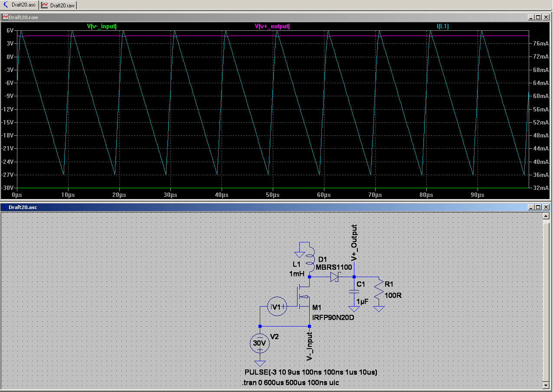Switch to the Draft20.asc tab
553x392 pixels.
point(20,5)
